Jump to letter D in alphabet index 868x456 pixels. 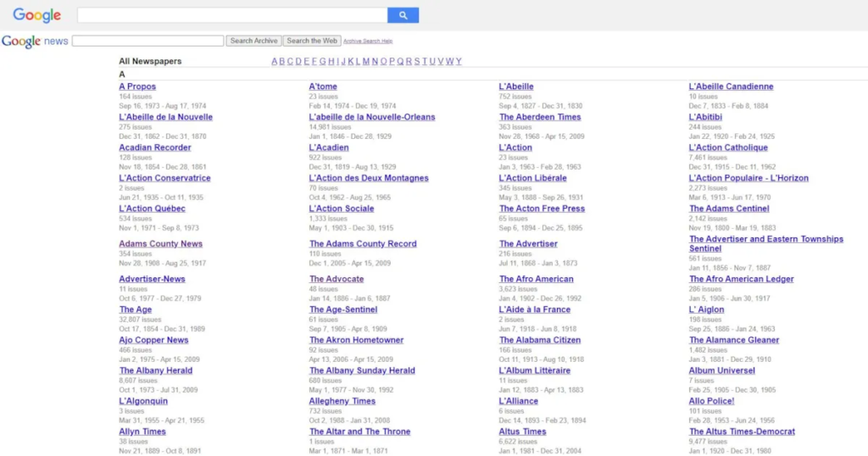298,61
